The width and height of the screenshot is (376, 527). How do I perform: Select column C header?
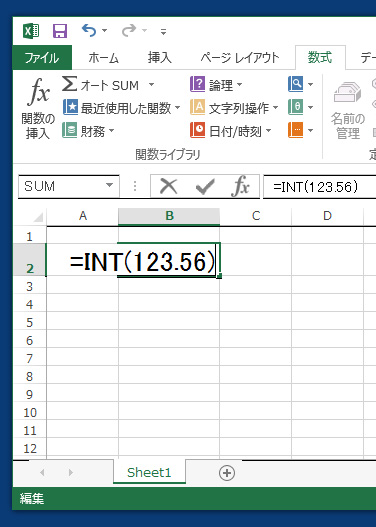(x=256, y=216)
